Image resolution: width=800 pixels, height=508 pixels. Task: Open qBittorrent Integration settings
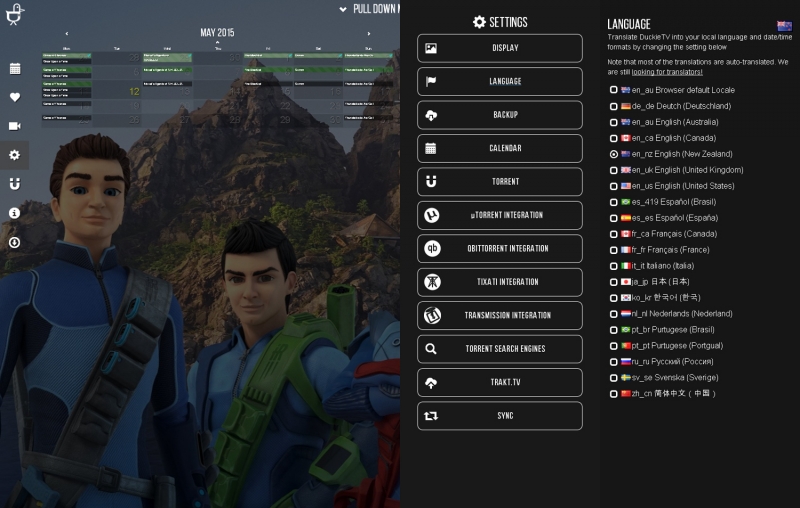click(x=499, y=248)
